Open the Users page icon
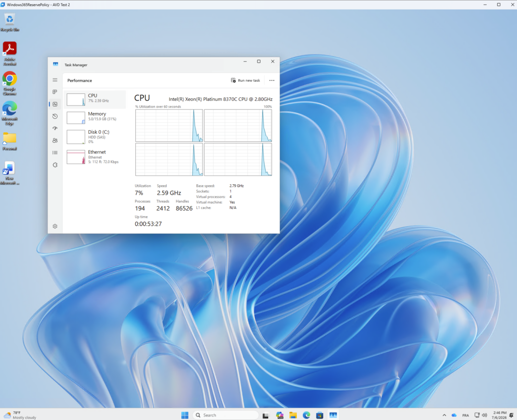This screenshot has height=420, width=517. pyautogui.click(x=55, y=140)
